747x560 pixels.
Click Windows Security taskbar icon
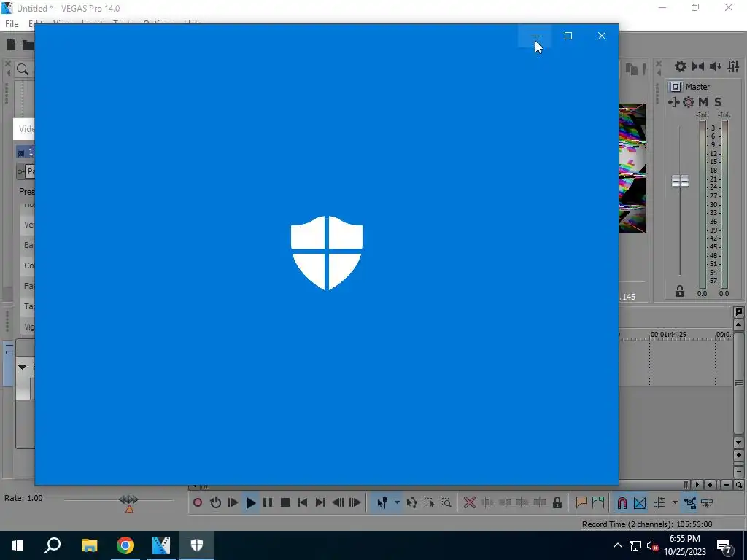[197, 545]
